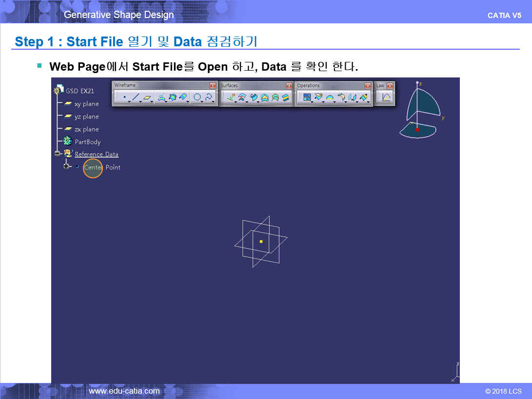The image size is (532, 399).
Task: Choose the Blend surface tool
Action: click(x=286, y=97)
